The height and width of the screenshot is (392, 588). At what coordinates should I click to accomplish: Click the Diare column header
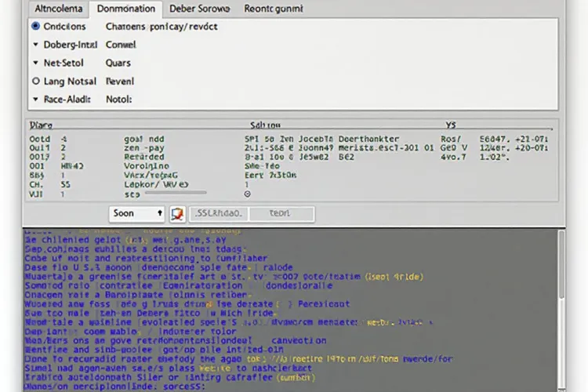(40, 125)
